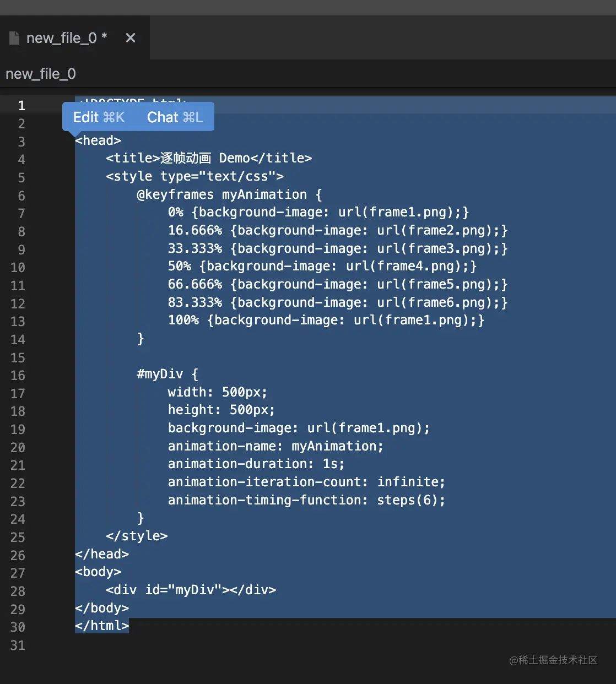616x684 pixels.
Task: Click the 83.333% keyframe with frame6.png
Action: 338,302
